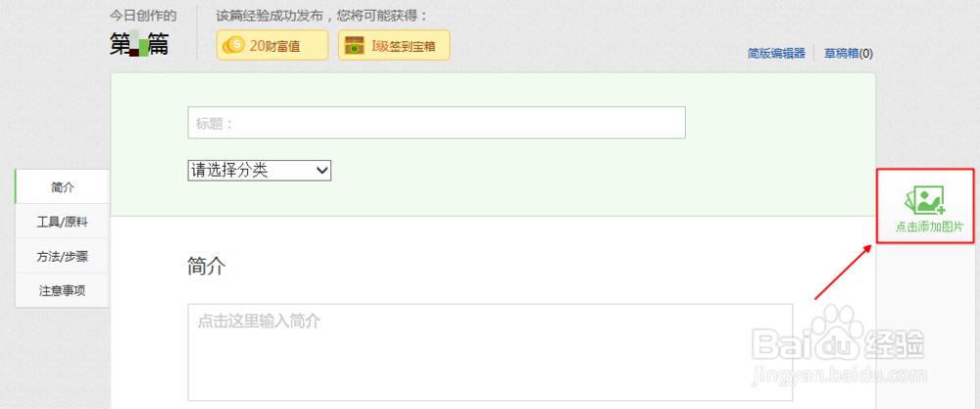Click the 该篇经验成功发布 notice text
The image size is (980, 409).
click(x=323, y=15)
